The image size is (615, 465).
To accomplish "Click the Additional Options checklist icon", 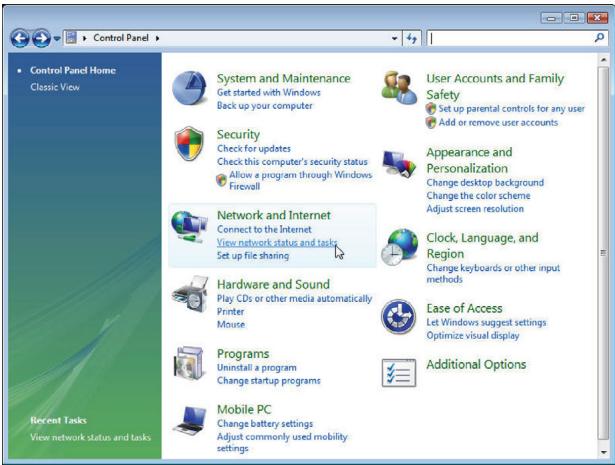I will coord(399,372).
